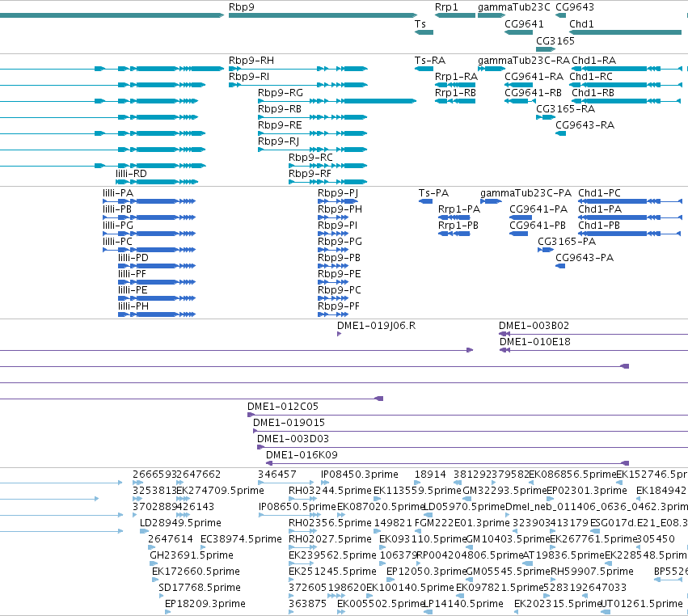Open protein Rrp1-PA
The height and width of the screenshot is (616, 688).
(459, 209)
